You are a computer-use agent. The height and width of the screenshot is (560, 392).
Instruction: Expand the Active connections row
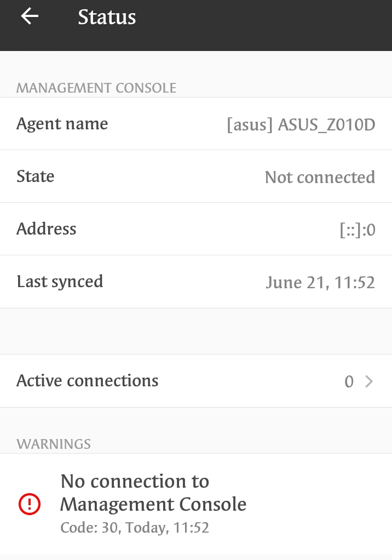[x=196, y=381]
